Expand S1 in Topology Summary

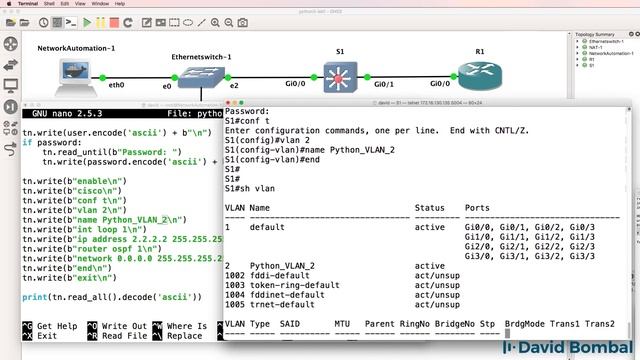tap(577, 65)
